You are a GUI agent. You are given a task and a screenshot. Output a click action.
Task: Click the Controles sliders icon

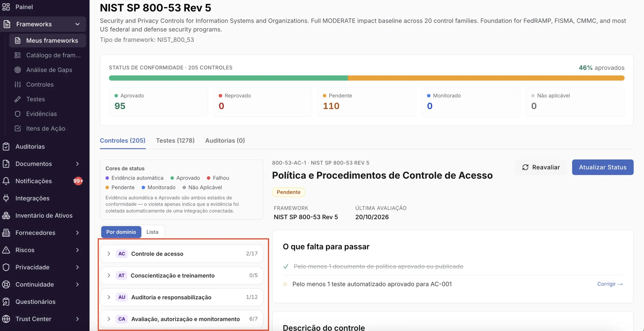point(18,84)
